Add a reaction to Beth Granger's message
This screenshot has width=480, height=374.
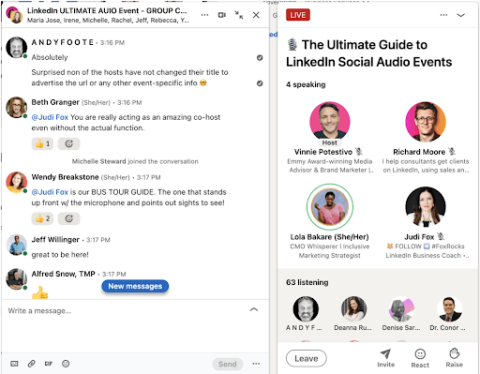[69, 144]
